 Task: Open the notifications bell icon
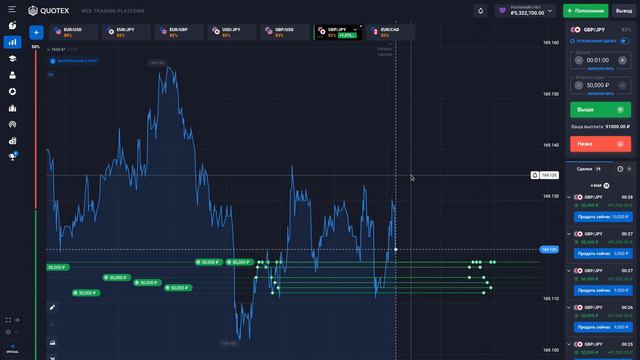click(480, 11)
